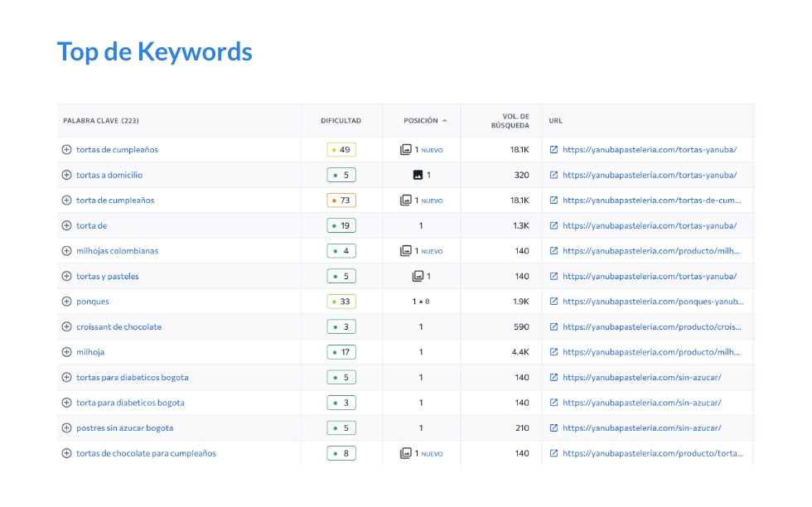Open external link icon in 'tortas y pasteles' row

(x=553, y=277)
